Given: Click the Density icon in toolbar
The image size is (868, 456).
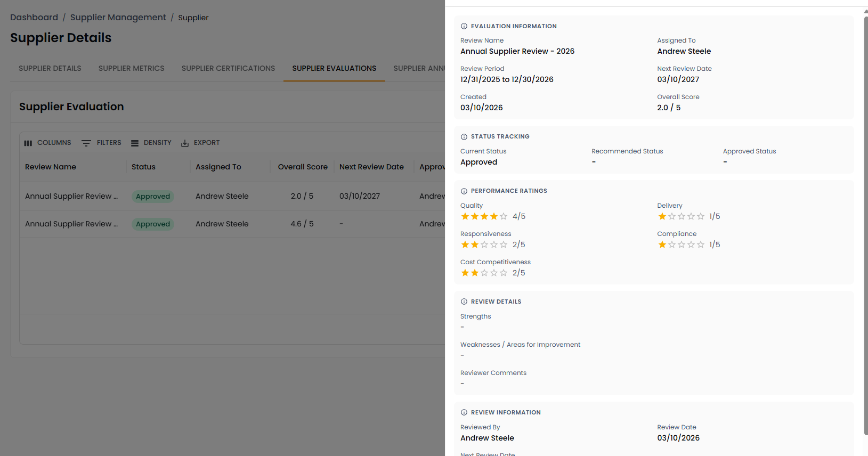Looking at the screenshot, I should pyautogui.click(x=135, y=143).
